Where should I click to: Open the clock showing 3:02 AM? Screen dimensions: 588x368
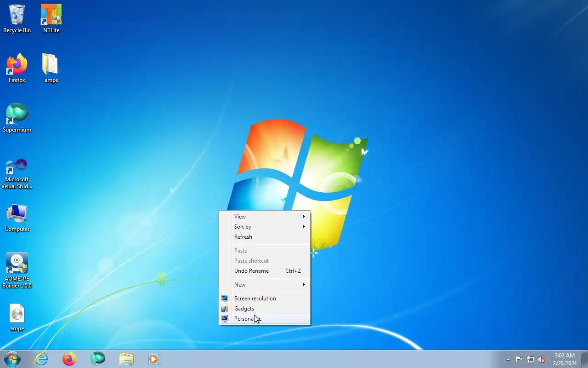click(x=565, y=359)
